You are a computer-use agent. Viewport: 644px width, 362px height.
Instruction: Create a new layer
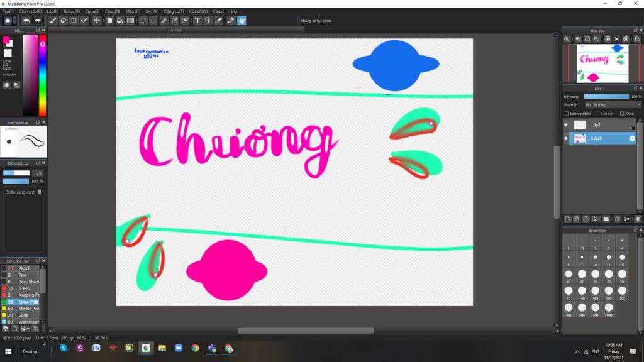pyautogui.click(x=568, y=219)
